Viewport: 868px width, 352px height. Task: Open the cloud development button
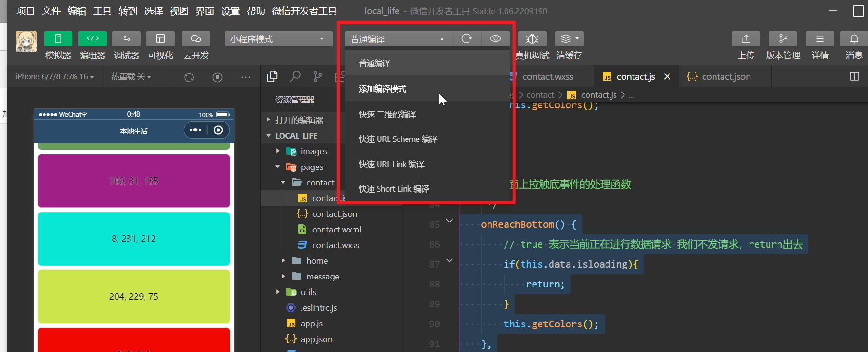[196, 39]
